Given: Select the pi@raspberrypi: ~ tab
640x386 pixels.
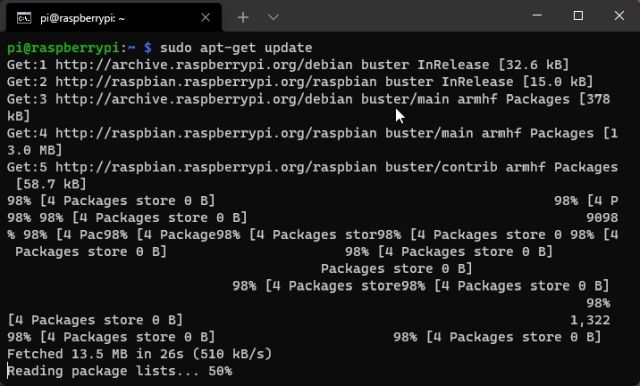Looking at the screenshot, I should pyautogui.click(x=114, y=18).
